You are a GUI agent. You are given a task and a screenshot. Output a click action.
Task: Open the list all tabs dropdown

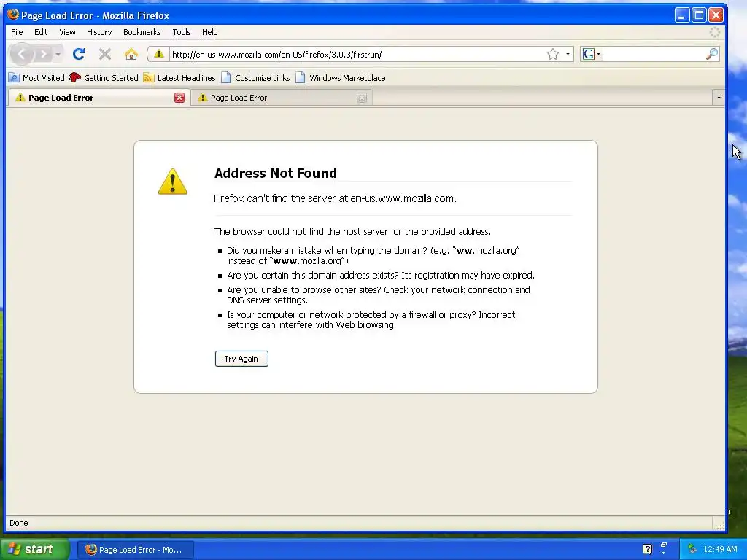pyautogui.click(x=719, y=98)
